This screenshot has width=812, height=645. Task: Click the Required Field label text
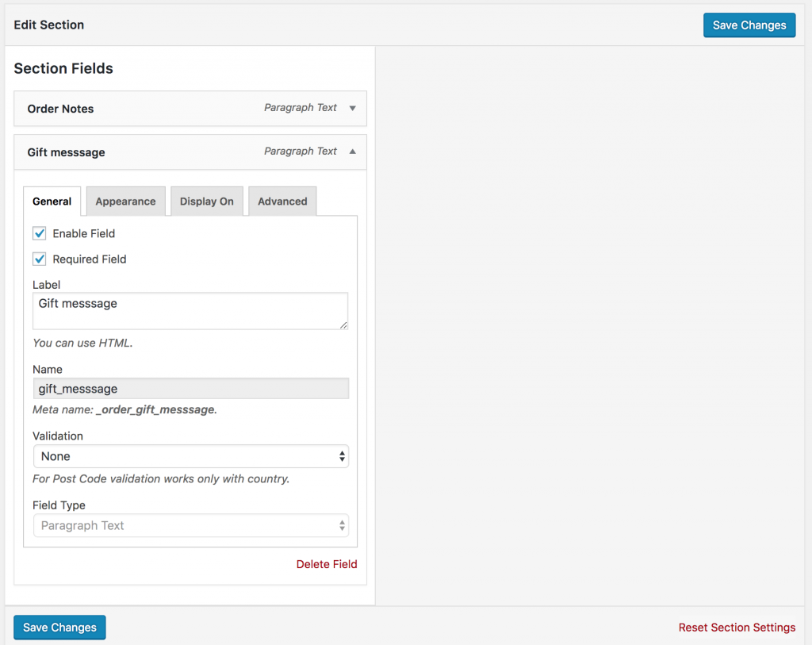click(x=90, y=259)
